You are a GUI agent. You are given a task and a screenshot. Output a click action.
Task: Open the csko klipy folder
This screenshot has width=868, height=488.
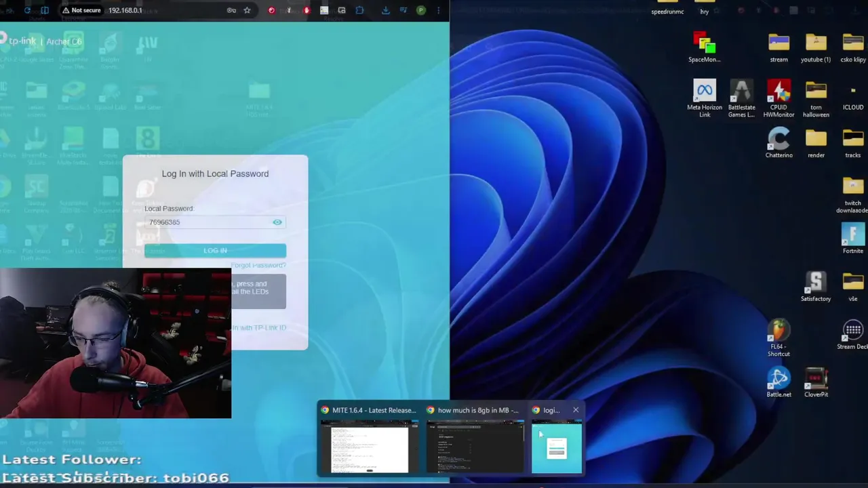point(852,47)
